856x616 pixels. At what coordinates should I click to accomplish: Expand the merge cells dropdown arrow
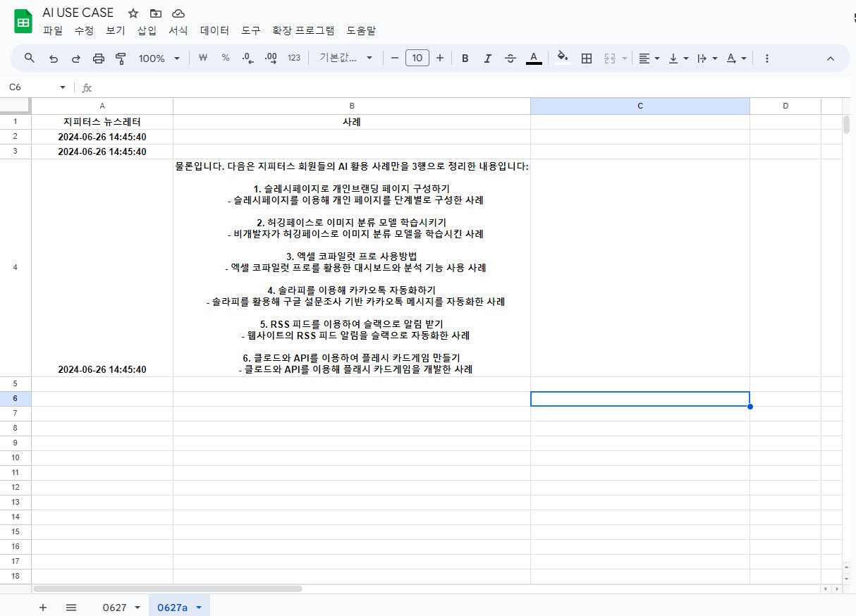point(624,58)
